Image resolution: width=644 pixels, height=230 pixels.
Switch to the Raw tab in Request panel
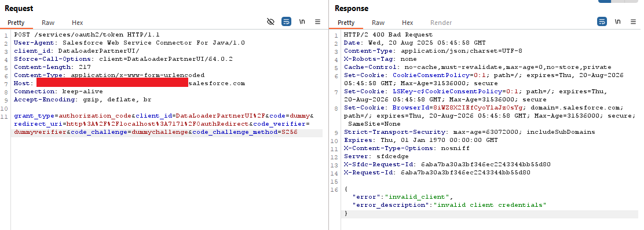click(48, 23)
